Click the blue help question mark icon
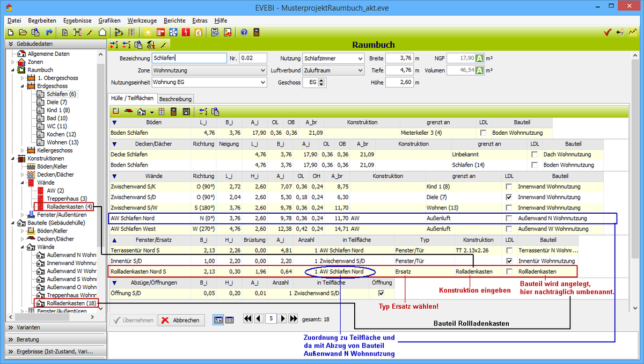This screenshot has width=644, height=364. (244, 32)
